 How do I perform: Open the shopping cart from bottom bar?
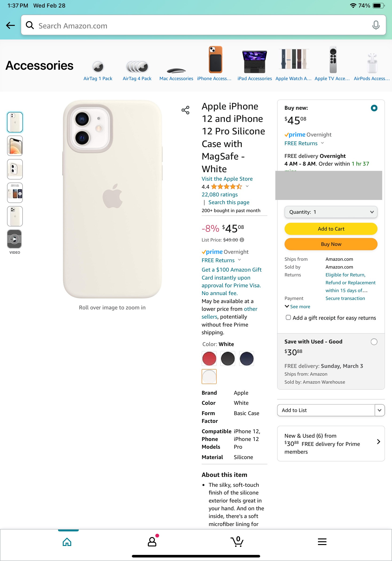click(237, 542)
